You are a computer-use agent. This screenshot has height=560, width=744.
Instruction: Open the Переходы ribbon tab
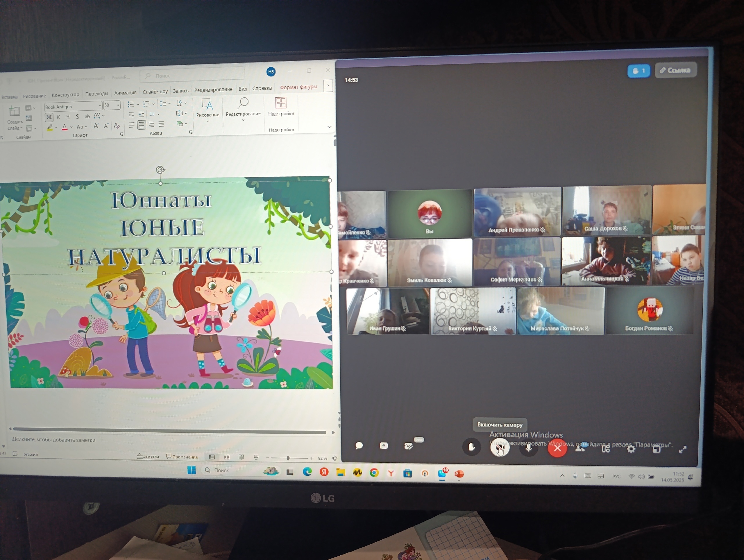(x=96, y=94)
